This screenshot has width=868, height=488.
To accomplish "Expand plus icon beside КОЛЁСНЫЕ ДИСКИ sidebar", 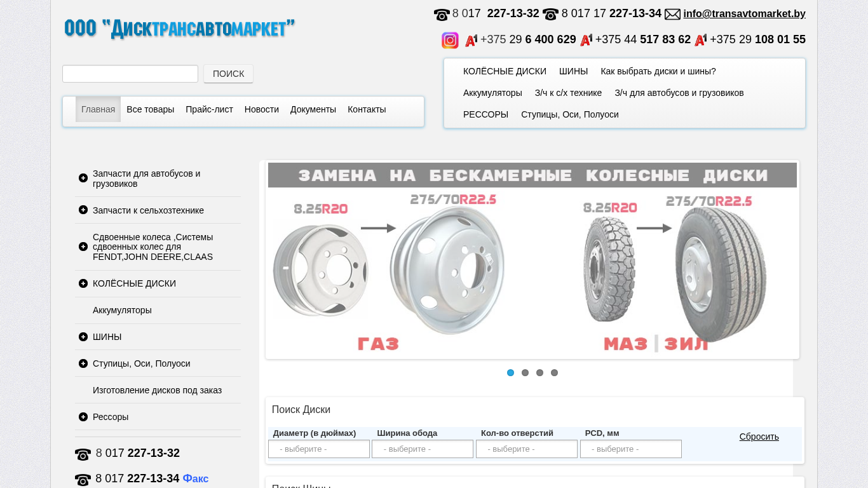I will 83,283.
